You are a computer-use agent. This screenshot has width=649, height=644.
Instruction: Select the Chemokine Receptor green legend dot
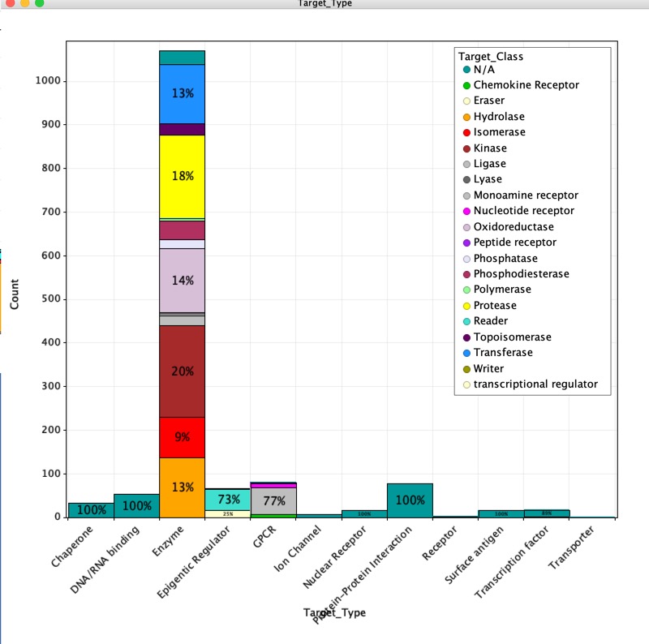point(466,85)
